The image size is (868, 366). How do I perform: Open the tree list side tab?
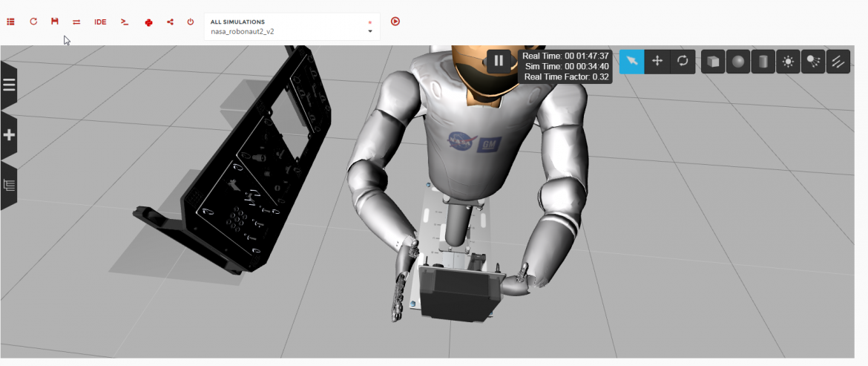(9, 185)
